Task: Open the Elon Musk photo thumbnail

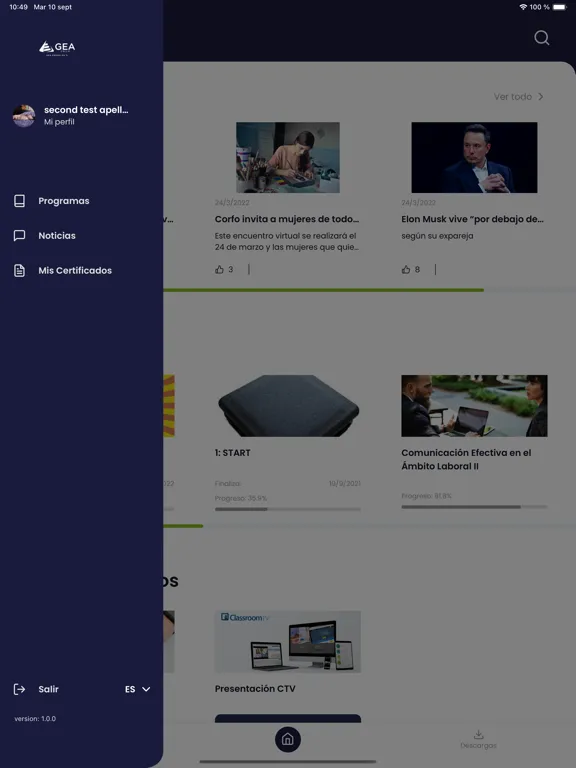Action: [x=474, y=157]
